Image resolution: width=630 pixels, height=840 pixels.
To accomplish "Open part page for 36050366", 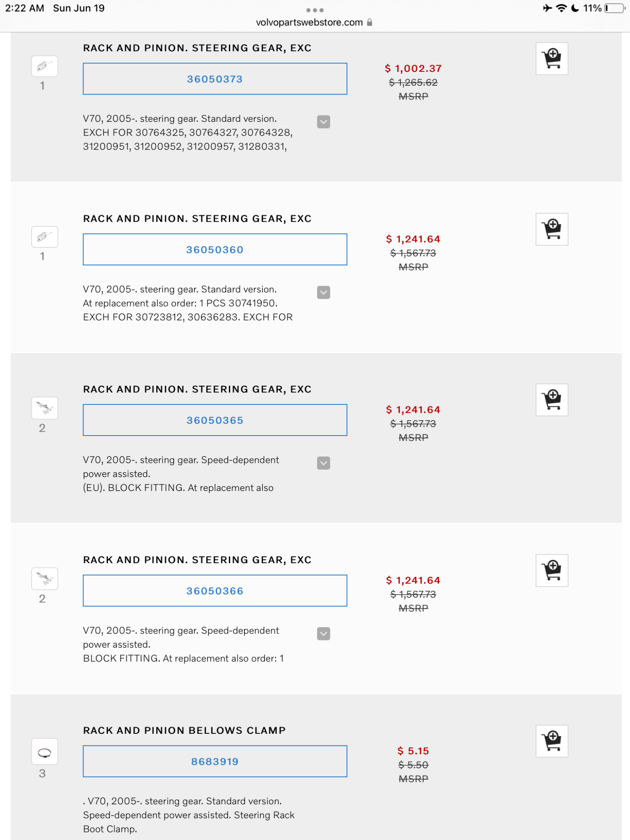I will [215, 591].
